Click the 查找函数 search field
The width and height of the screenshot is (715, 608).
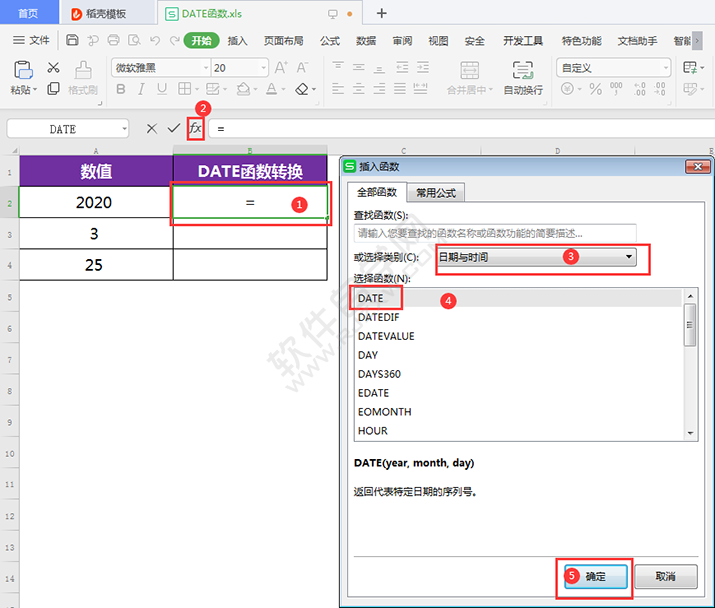pyautogui.click(x=495, y=234)
